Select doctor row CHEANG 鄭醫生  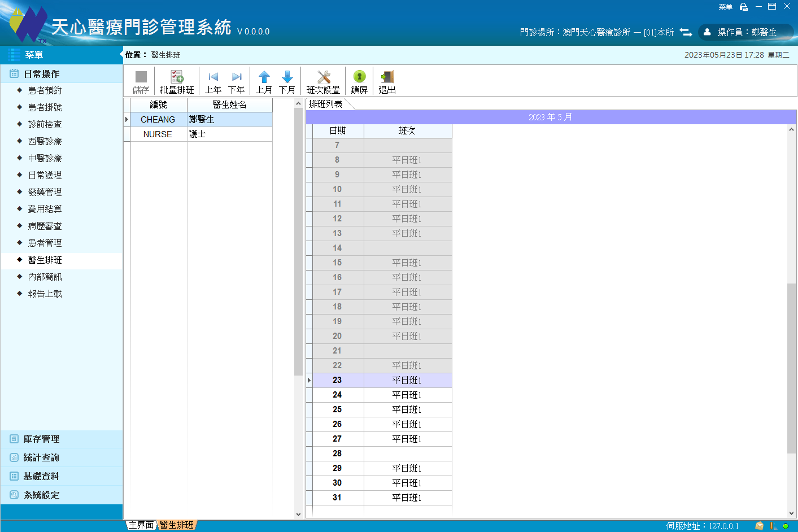[x=198, y=120]
